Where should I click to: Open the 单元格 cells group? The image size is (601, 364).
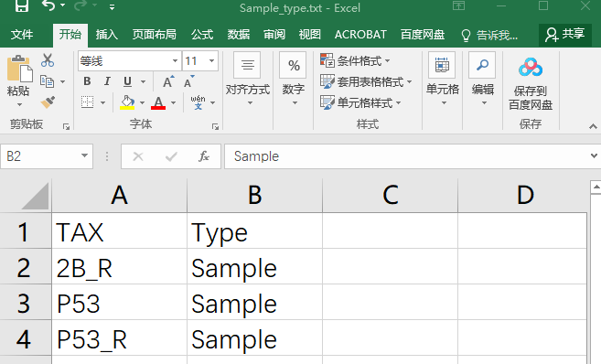click(443, 79)
